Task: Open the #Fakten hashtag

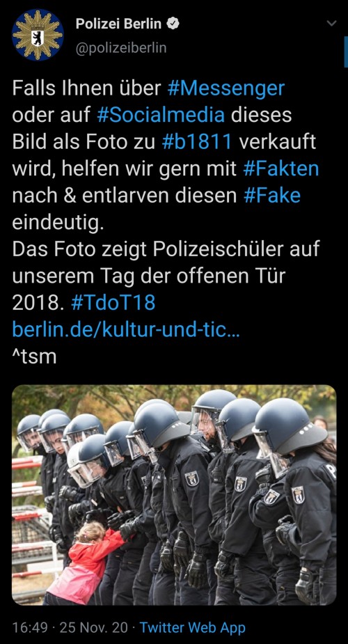Action: pos(280,168)
